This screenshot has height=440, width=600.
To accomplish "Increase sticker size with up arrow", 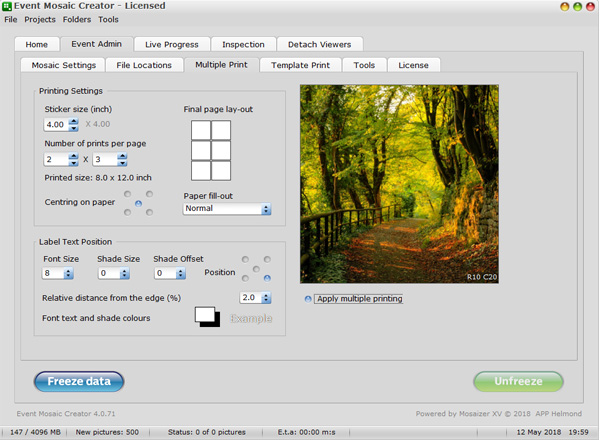I will tap(73, 121).
